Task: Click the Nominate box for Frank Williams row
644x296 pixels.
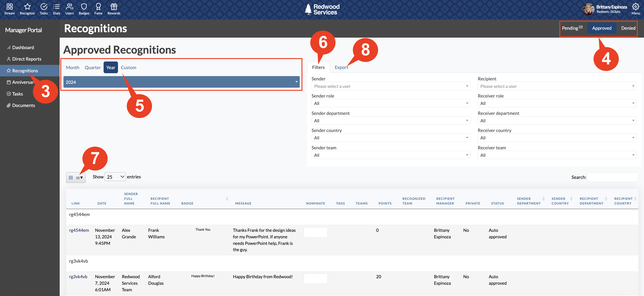Action: click(x=315, y=232)
